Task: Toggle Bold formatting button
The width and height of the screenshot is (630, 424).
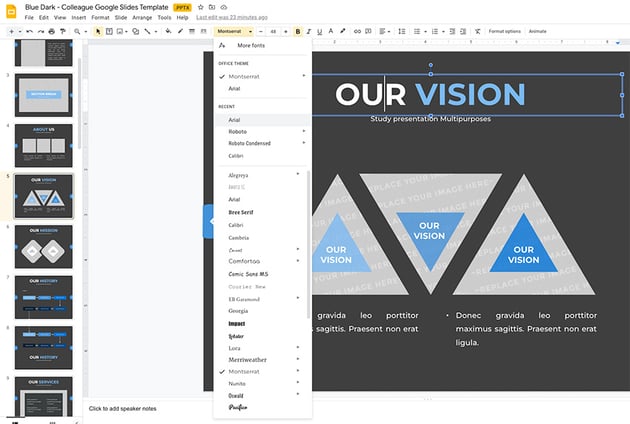Action: pos(298,32)
